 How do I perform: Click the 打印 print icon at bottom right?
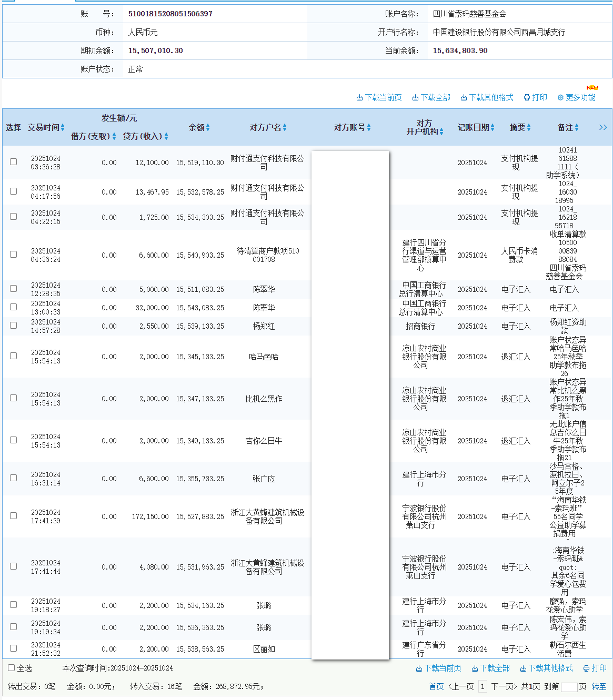[x=586, y=668]
